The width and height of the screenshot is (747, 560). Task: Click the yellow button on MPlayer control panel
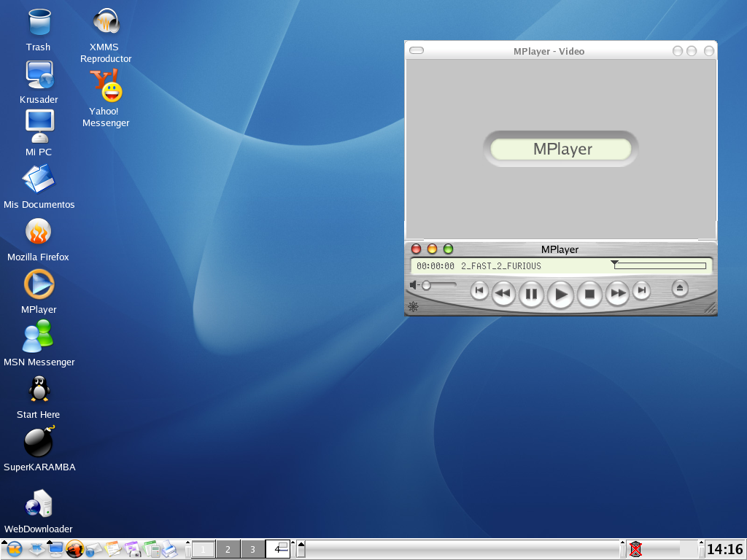coord(432,249)
